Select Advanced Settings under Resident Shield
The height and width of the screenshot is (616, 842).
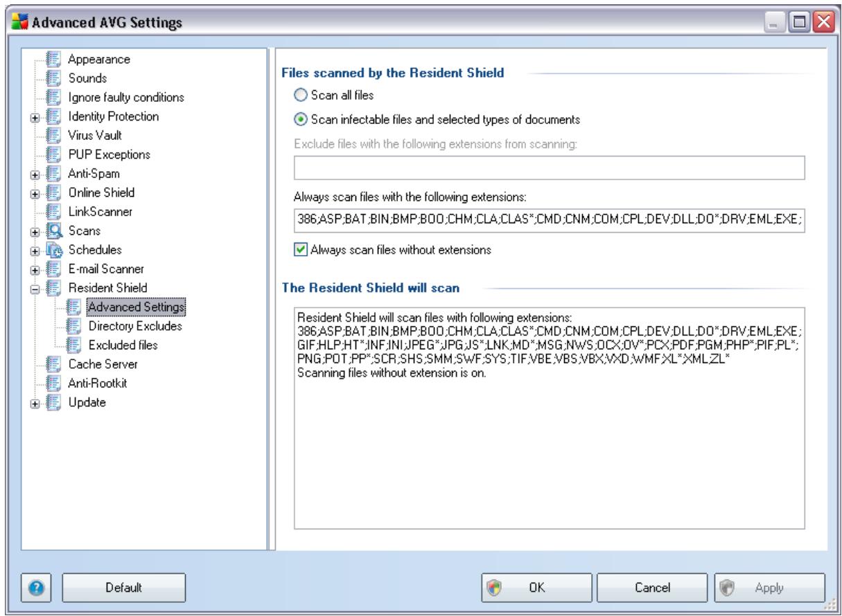pos(136,306)
